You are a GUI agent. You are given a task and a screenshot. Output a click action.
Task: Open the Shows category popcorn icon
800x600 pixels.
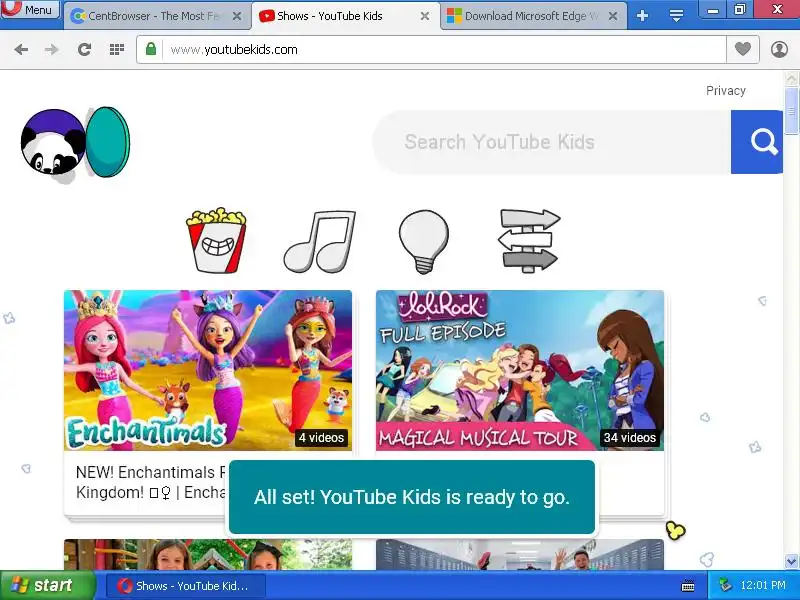click(x=216, y=240)
